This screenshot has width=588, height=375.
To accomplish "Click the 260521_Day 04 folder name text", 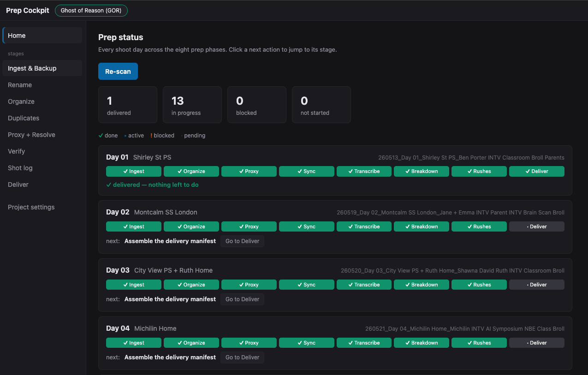I will [x=465, y=329].
